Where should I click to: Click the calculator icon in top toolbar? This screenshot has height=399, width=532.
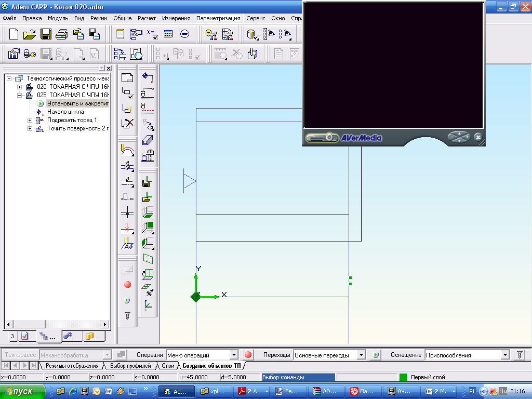click(x=168, y=34)
